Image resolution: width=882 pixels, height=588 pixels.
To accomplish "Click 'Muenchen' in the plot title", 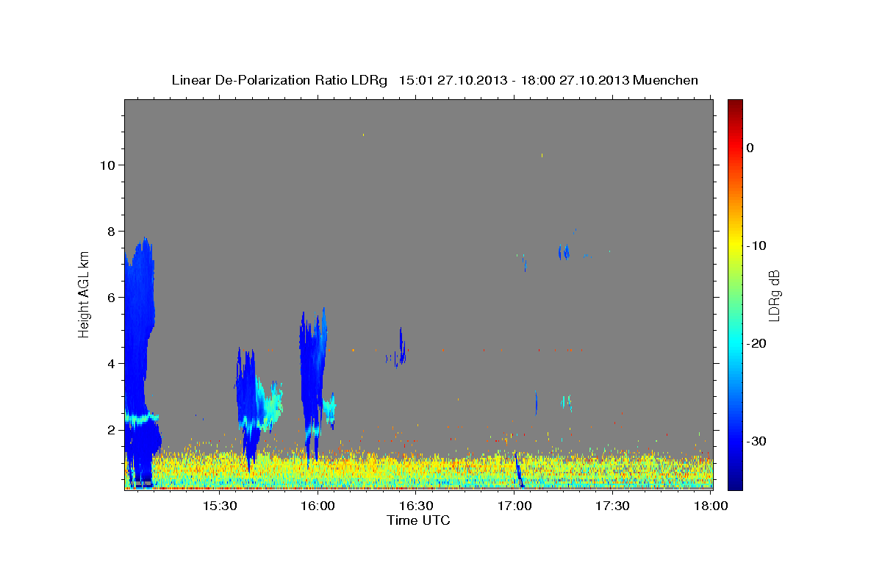I will click(666, 80).
